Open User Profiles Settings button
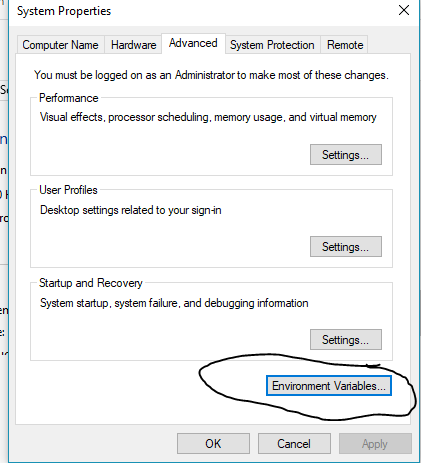 [346, 247]
